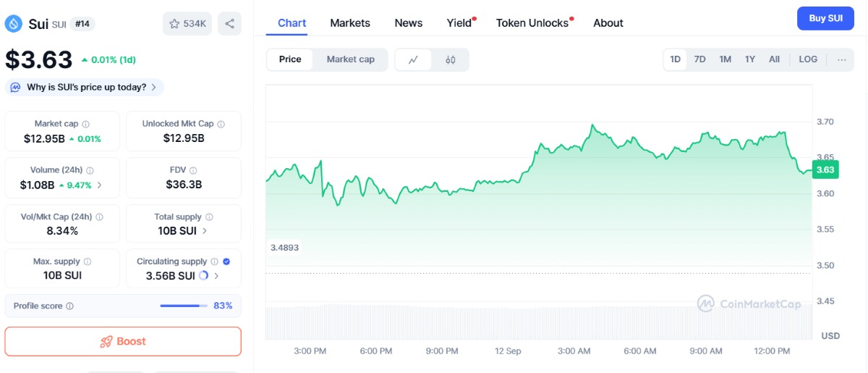Click the share icon button
Image resolution: width=868 pixels, height=373 pixels.
pos(229,24)
